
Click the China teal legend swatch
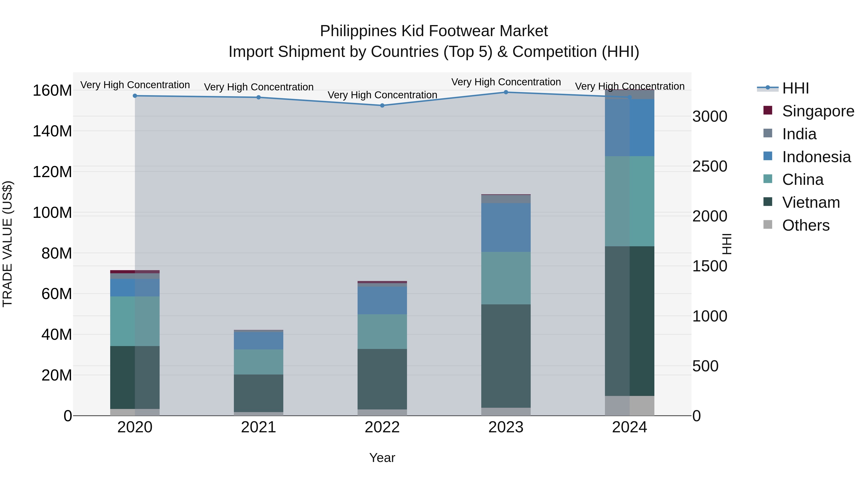pos(768,179)
